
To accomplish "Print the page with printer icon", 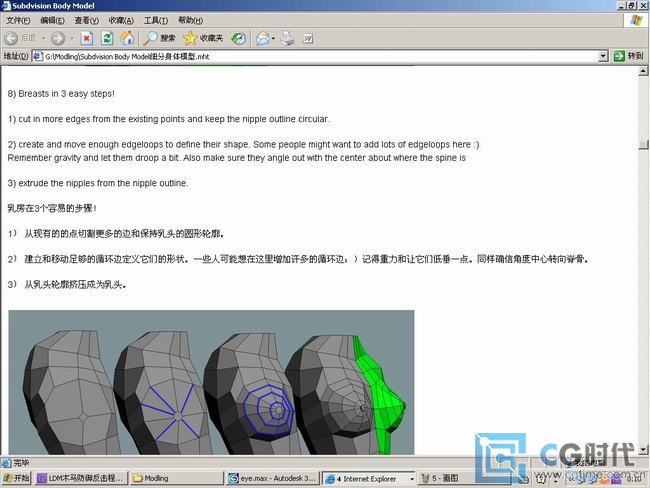I will pyautogui.click(x=287, y=38).
